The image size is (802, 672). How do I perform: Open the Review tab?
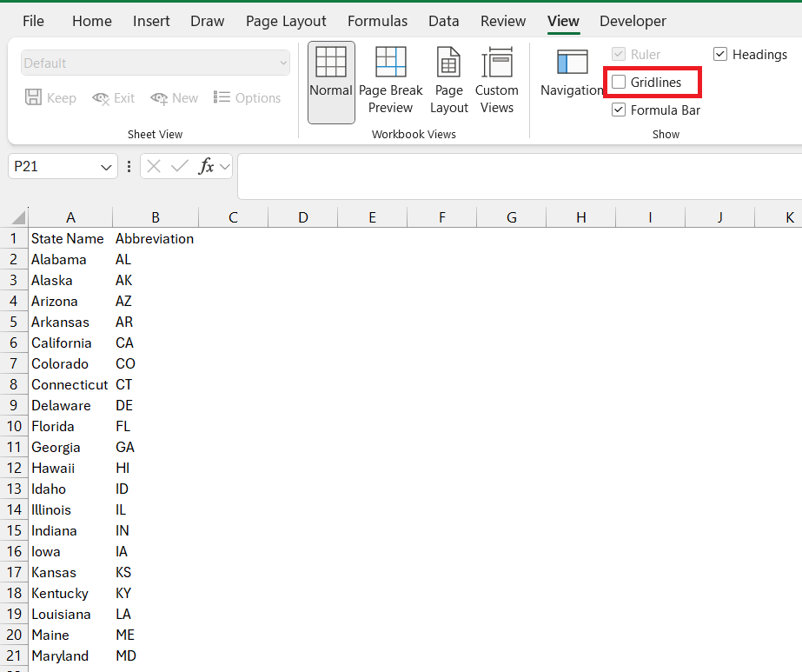(x=503, y=21)
